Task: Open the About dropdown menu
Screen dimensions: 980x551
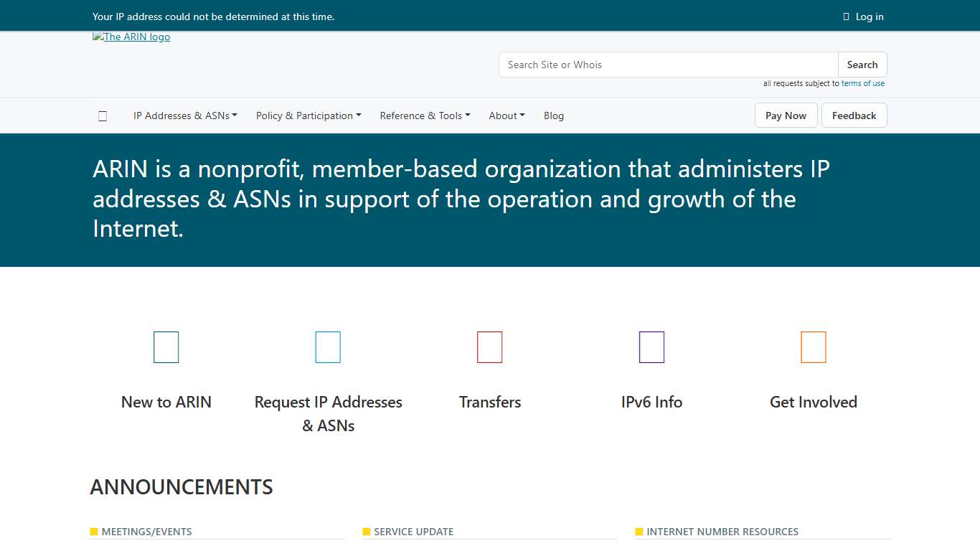Action: [507, 116]
